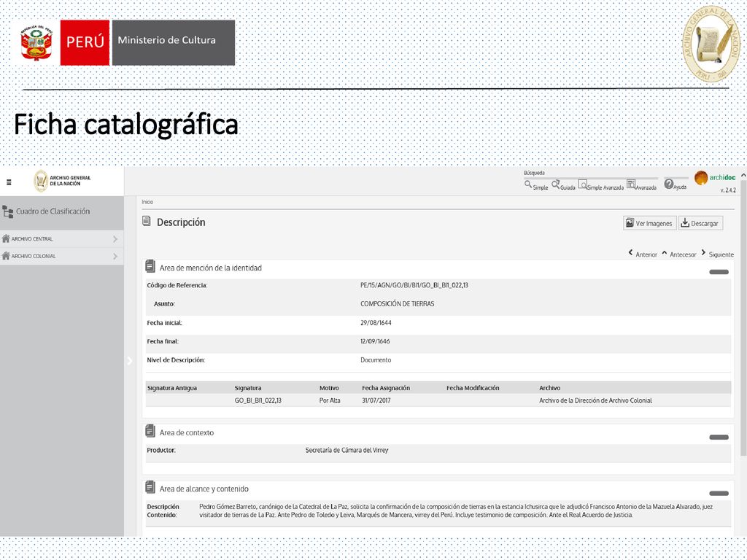Screen dimensions: 747x560
Task: Click Archivo de la Dirección de Archivo Colonial
Action: 595,400
